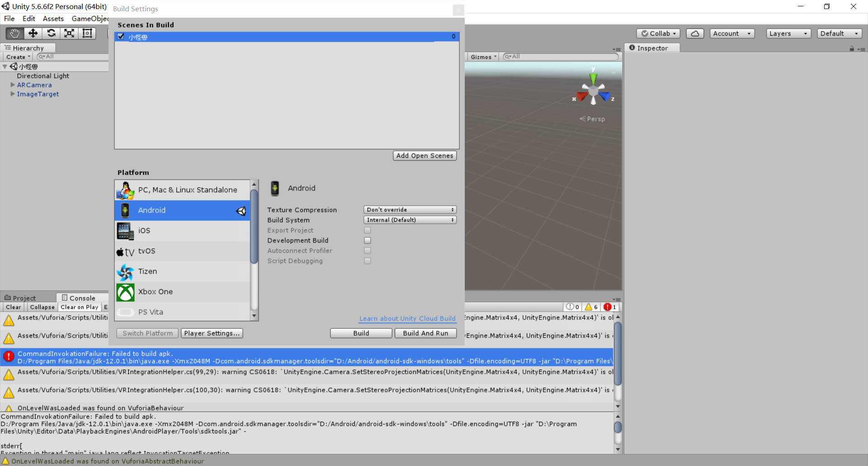Open the Account dropdown
The width and height of the screenshot is (868, 466).
click(x=732, y=33)
